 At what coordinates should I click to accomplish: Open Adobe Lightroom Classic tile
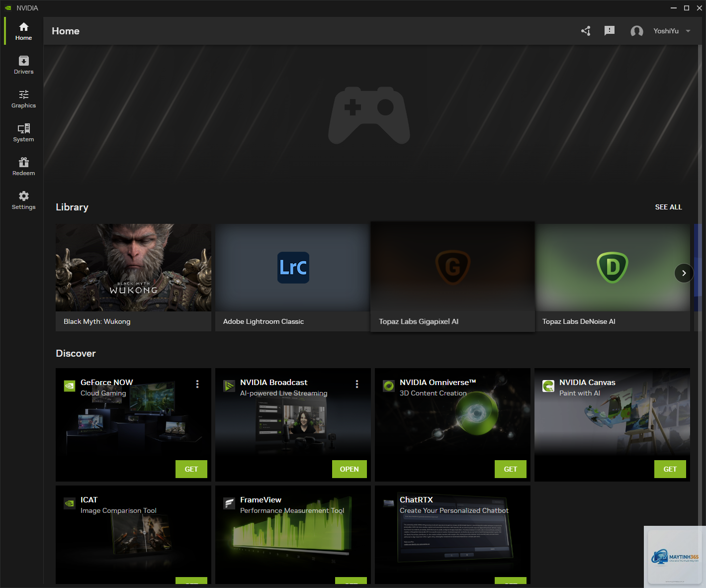pyautogui.click(x=293, y=278)
